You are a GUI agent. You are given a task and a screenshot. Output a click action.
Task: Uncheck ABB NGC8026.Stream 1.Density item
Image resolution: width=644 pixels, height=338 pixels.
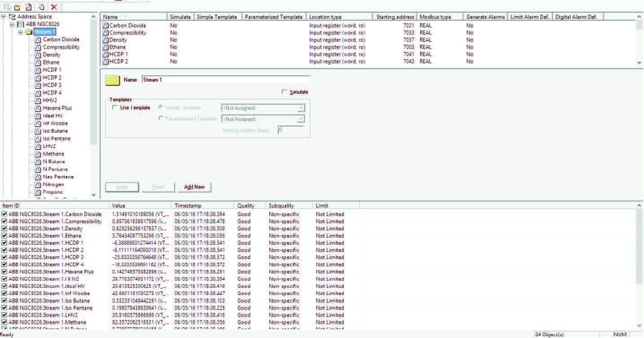pos(4,229)
